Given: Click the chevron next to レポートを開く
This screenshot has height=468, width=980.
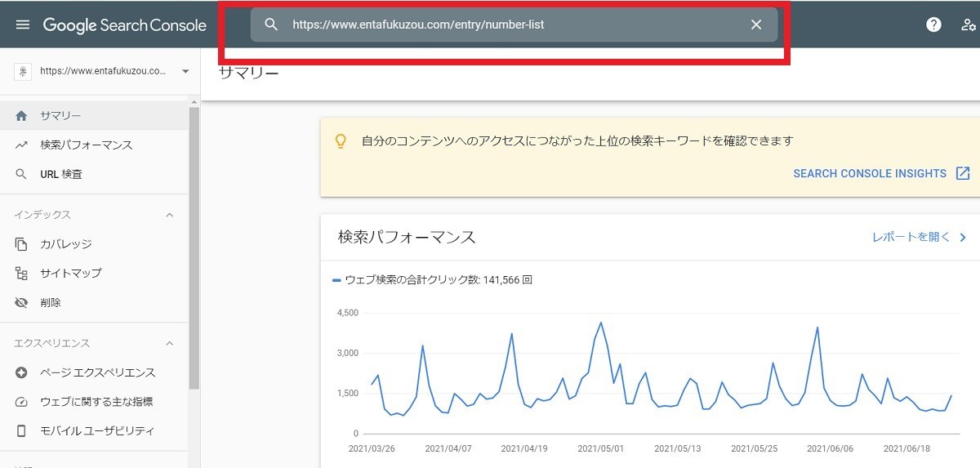Looking at the screenshot, I should click(x=963, y=238).
